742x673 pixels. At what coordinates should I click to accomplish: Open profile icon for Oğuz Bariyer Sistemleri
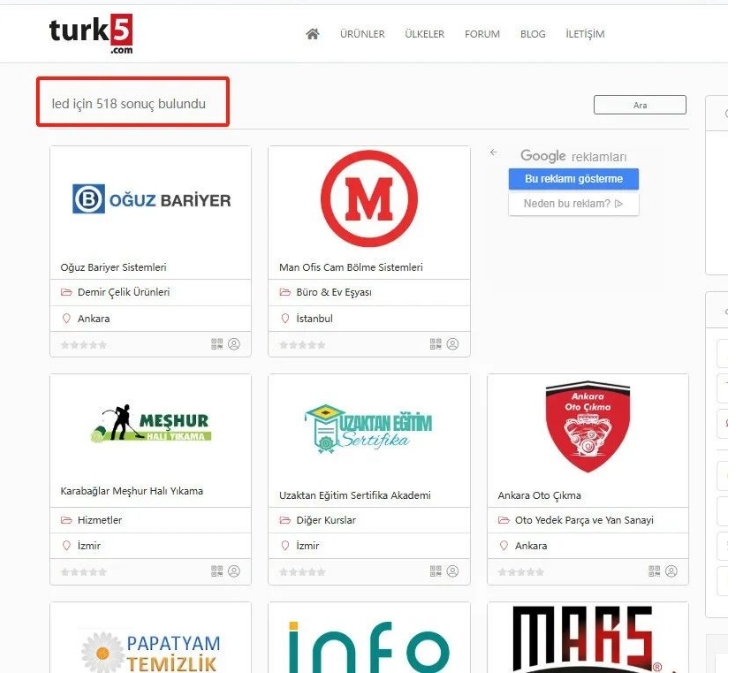coord(234,344)
